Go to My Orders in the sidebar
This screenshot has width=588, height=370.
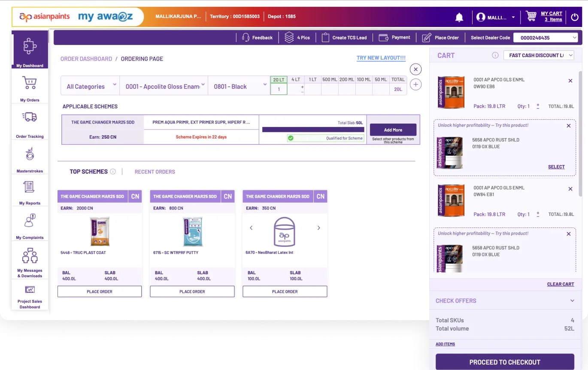pos(30,88)
